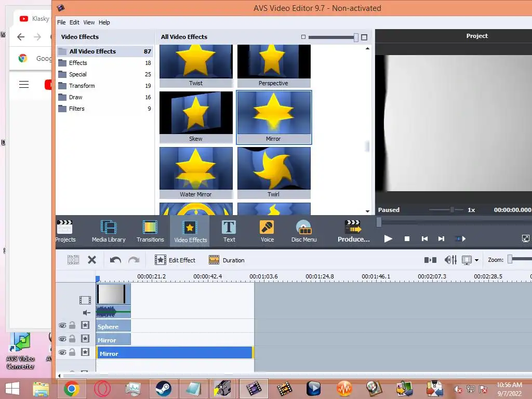This screenshot has height=399, width=532.
Task: Select the Video Effects toolbar button
Action: click(x=190, y=231)
